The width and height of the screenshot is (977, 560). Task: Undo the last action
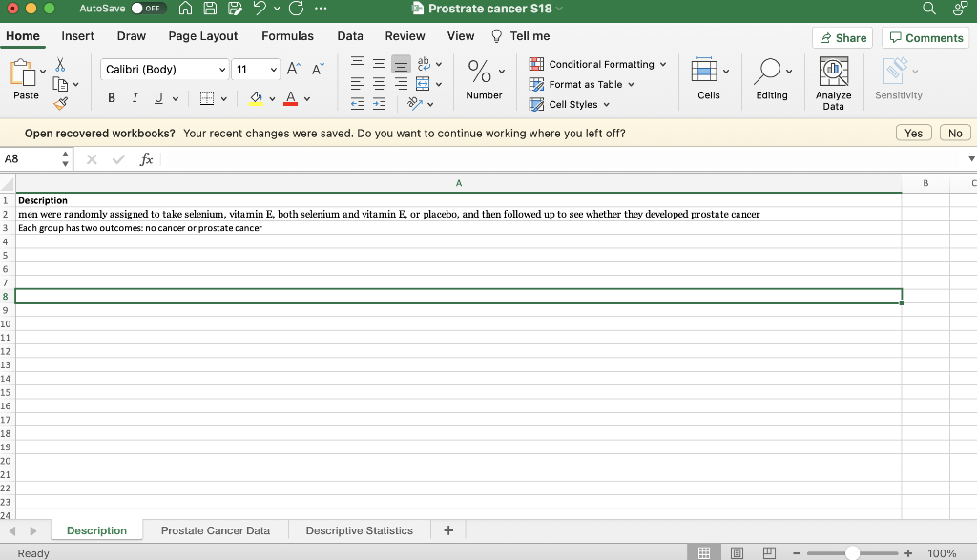[x=260, y=8]
